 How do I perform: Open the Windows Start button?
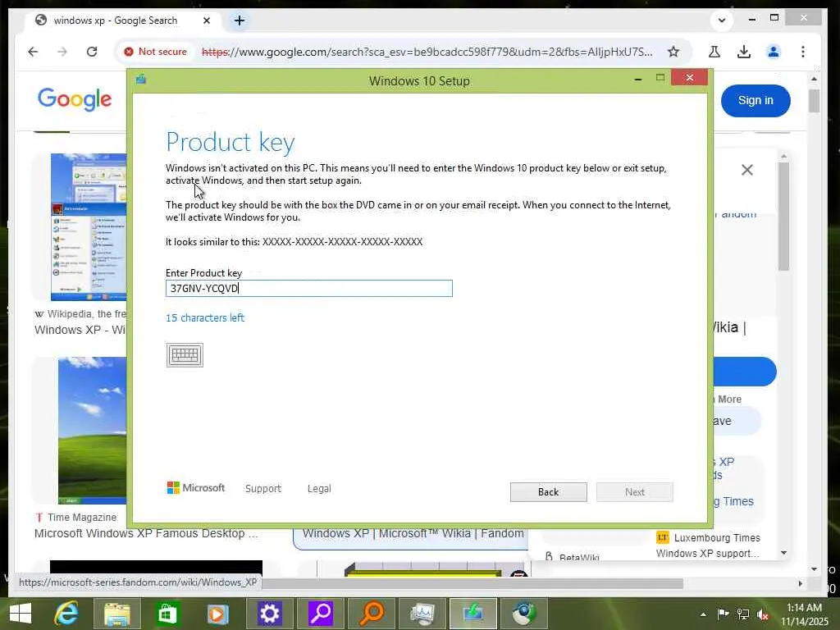tap(21, 614)
